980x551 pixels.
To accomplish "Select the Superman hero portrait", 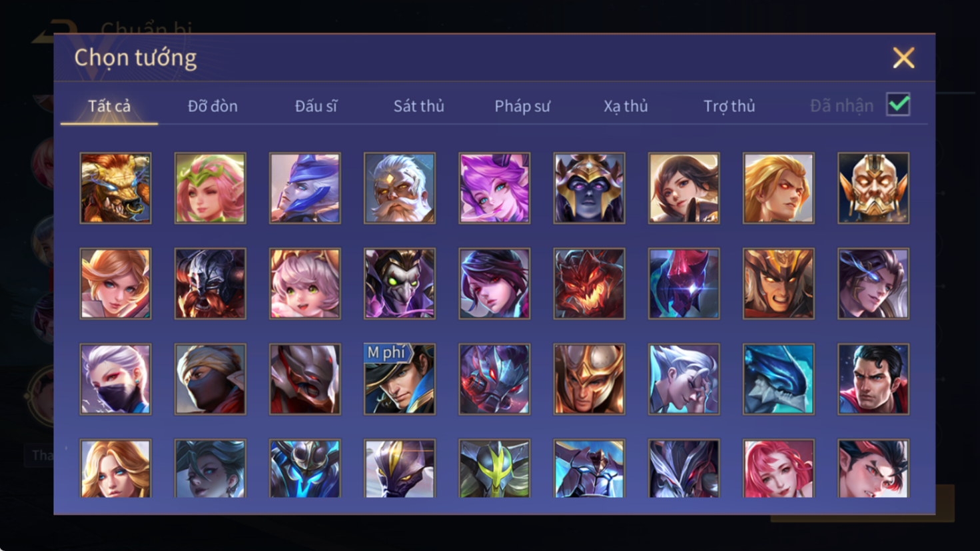I will [873, 379].
